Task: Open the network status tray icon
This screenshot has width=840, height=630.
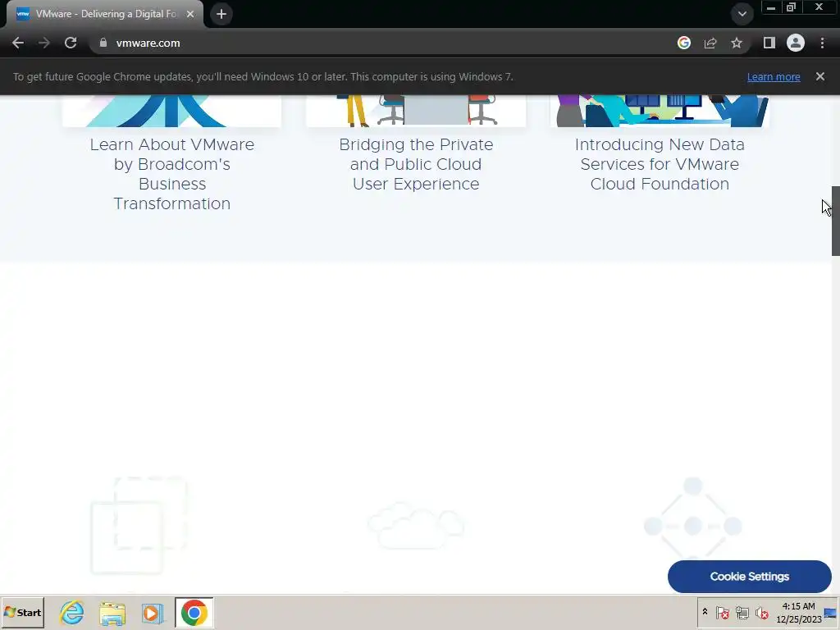Action: 742,612
